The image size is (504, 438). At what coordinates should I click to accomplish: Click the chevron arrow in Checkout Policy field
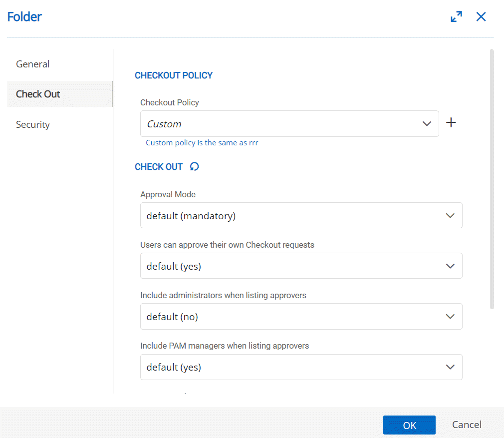click(427, 124)
